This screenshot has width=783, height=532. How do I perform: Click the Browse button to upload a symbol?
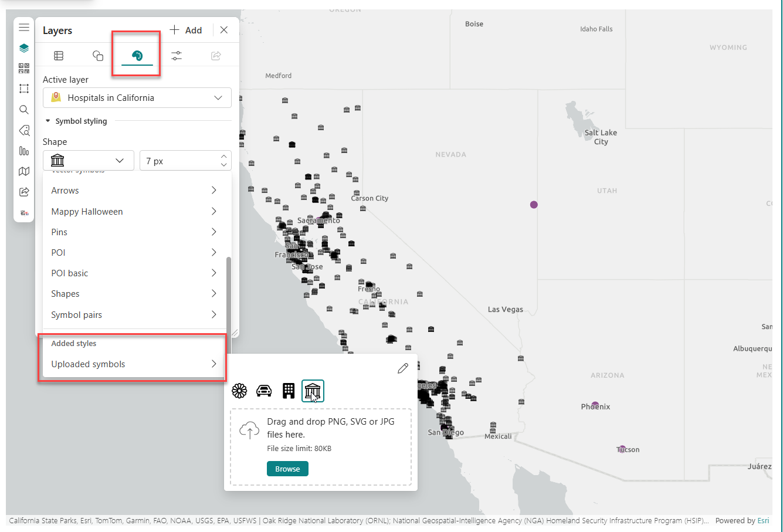(x=287, y=468)
